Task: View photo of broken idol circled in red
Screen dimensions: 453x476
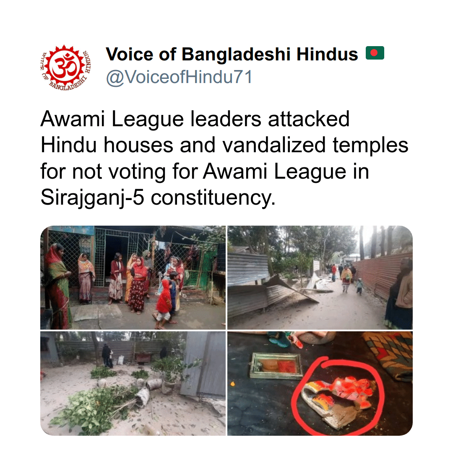Action: pyautogui.click(x=320, y=383)
